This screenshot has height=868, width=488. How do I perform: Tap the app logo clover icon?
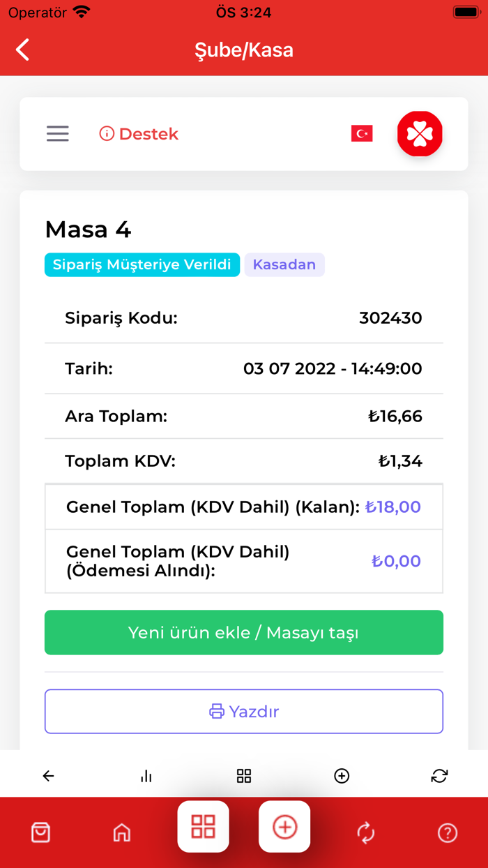tap(420, 133)
